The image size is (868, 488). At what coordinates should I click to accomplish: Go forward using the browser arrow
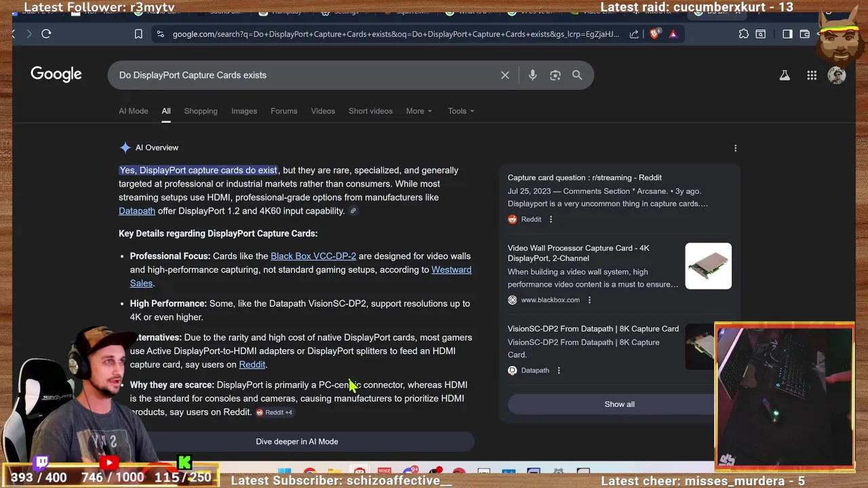coord(29,34)
